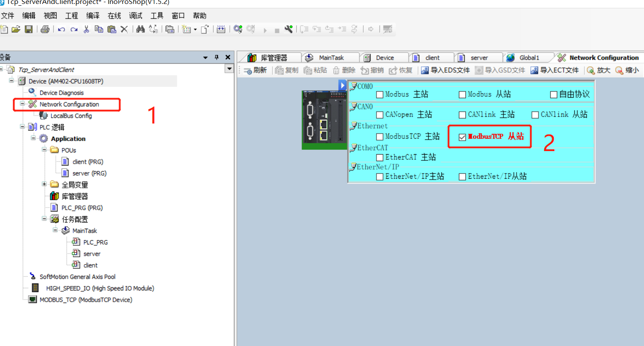Collapse the Network Configuration tree node
The image size is (644, 346).
(22, 104)
